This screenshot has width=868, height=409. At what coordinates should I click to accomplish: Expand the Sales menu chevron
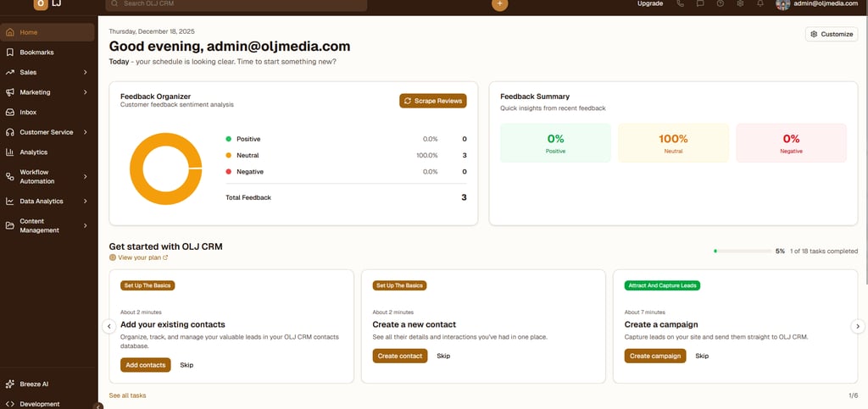click(x=86, y=72)
